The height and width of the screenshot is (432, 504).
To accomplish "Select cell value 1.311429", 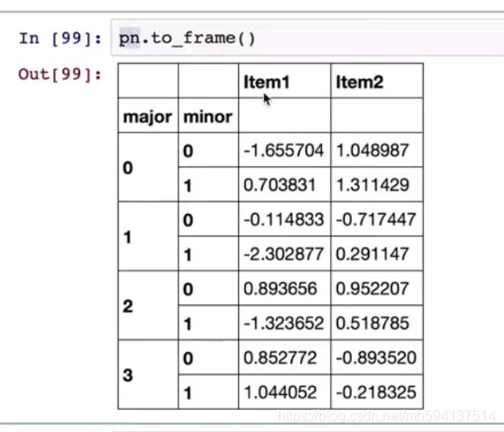I will 373,185.
